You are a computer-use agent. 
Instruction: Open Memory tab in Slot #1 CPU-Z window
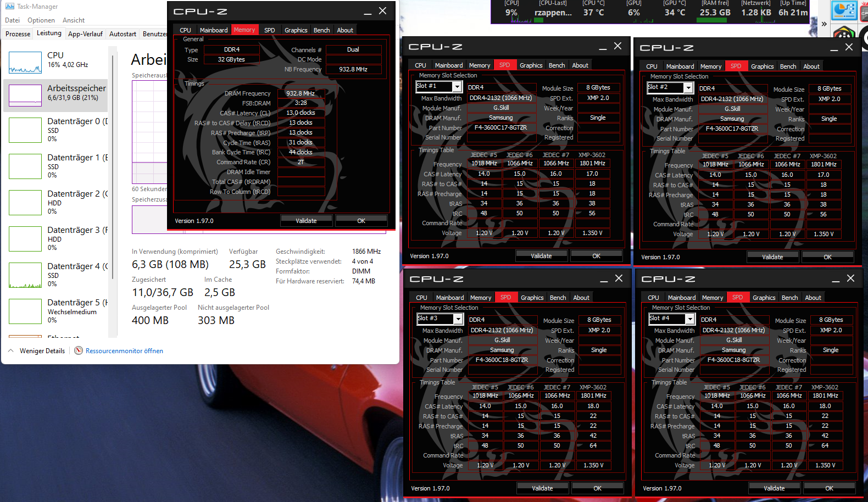click(479, 65)
